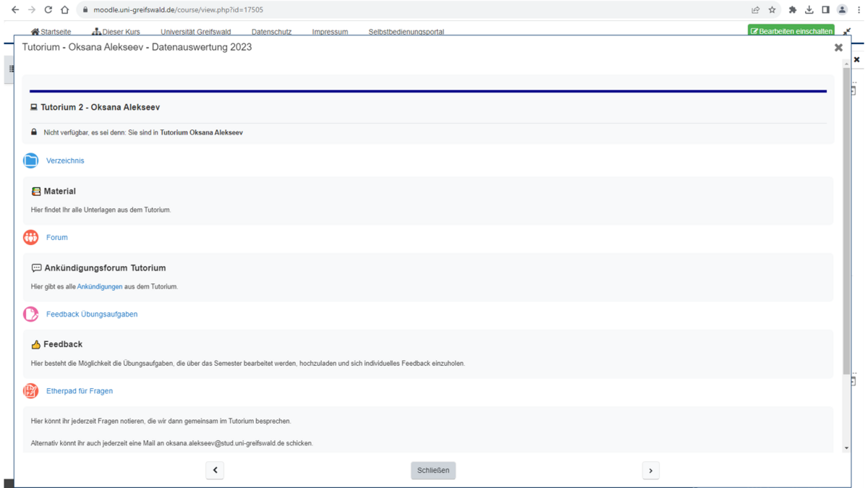
Task: Bookmark this page with the star icon
Action: coord(772,10)
